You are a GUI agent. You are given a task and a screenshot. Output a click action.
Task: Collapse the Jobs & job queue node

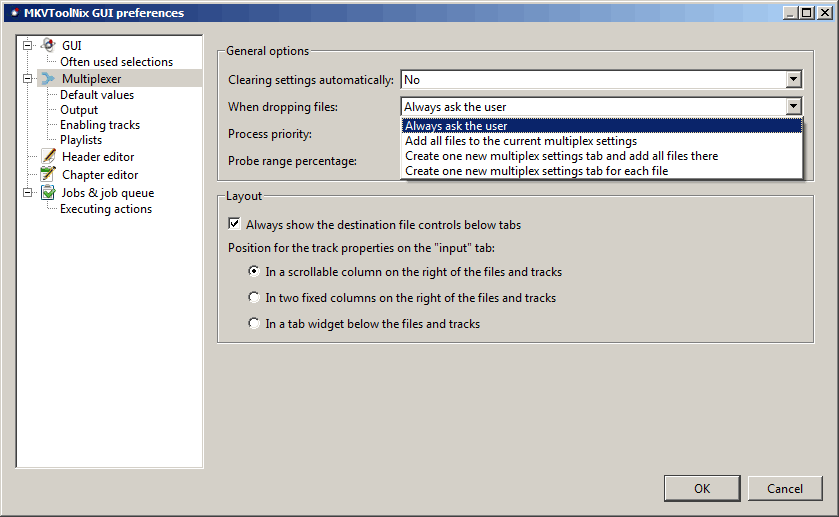click(x=27, y=193)
